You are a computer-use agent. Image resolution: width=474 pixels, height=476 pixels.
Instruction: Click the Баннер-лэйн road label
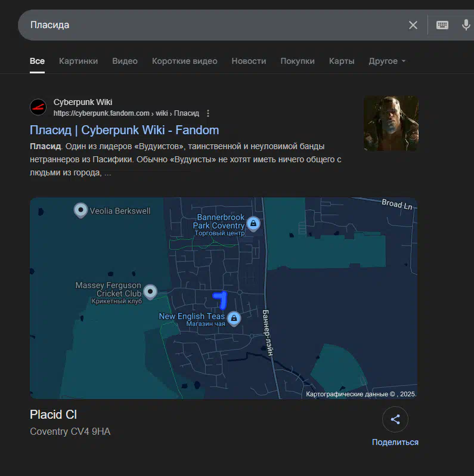click(268, 333)
